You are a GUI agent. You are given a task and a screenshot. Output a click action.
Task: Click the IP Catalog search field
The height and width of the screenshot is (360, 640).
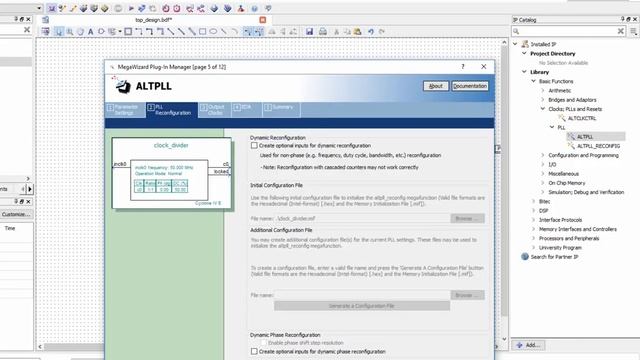click(567, 31)
